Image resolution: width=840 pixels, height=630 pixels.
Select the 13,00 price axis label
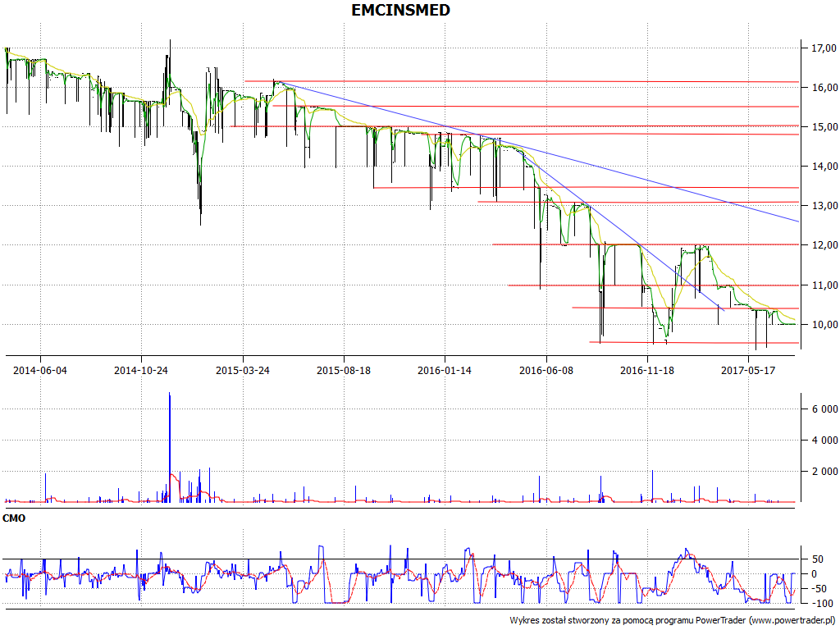click(x=824, y=206)
